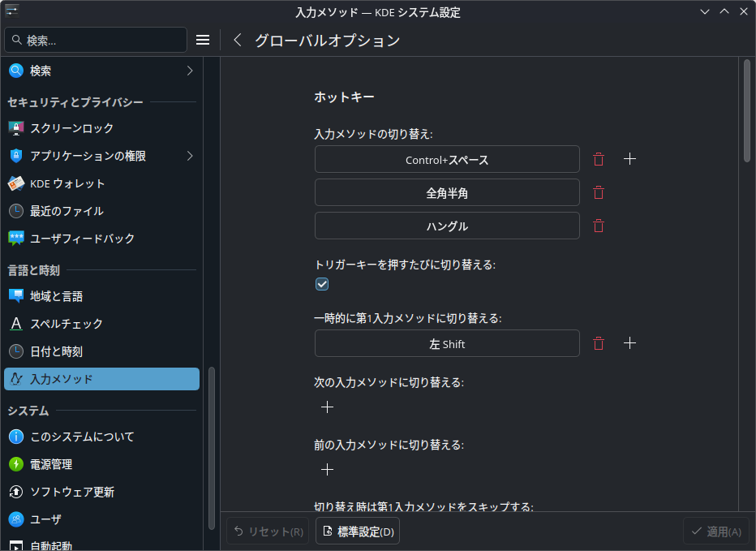Screen dimensions: 756x551
Task: Open KDE ウォレット settings via its sidebar icon
Action: point(16,183)
